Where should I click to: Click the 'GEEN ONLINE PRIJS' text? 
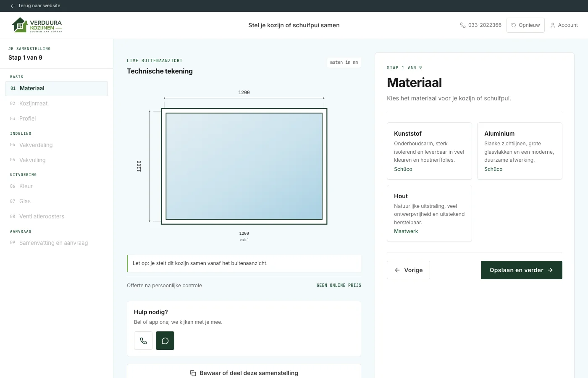[339, 286]
